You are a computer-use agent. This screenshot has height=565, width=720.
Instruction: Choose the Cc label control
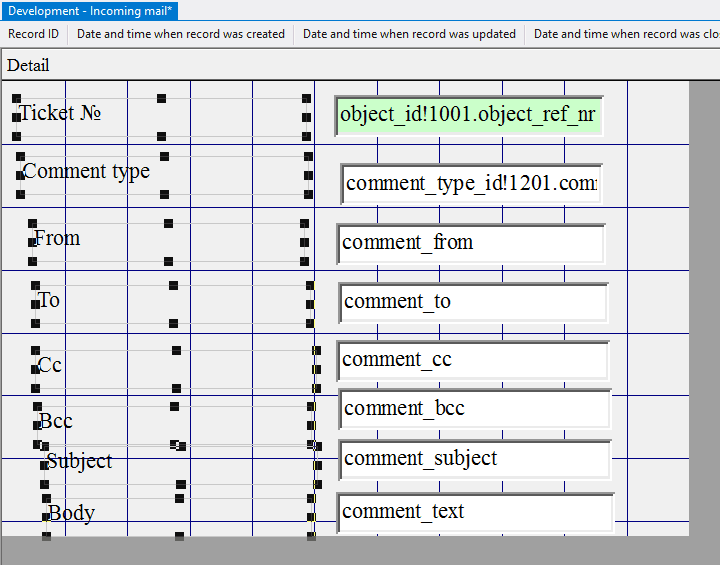(x=50, y=365)
